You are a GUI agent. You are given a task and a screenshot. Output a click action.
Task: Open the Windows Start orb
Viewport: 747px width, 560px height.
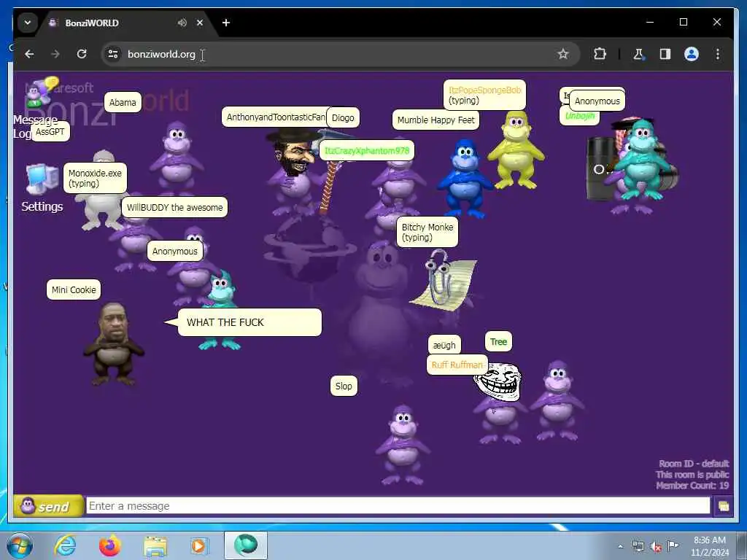20,545
